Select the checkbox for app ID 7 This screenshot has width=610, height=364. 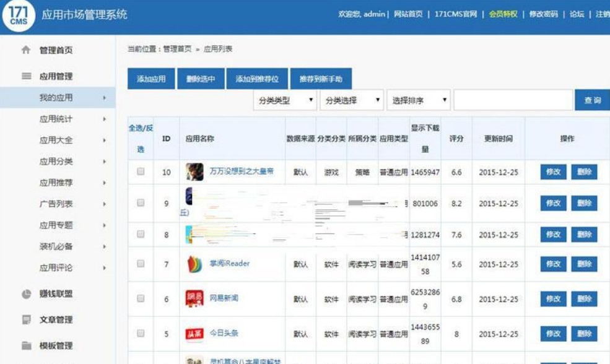click(x=141, y=264)
